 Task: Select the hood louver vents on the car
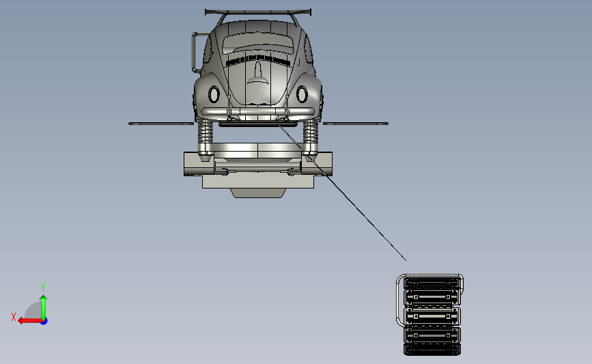point(258,59)
